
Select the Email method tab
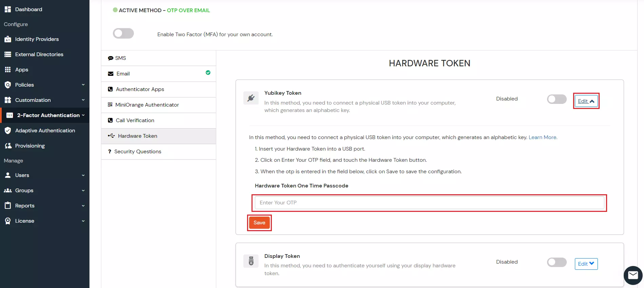159,74
